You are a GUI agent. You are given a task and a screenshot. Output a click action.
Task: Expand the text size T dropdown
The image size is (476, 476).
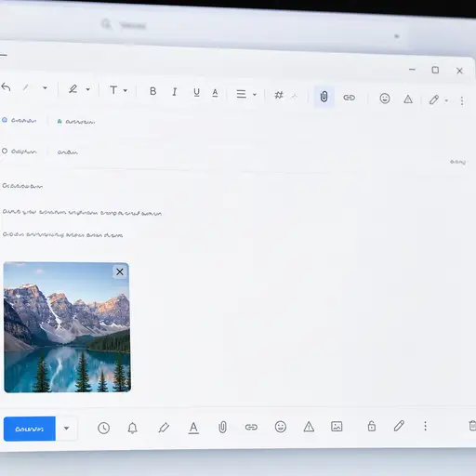(125, 90)
